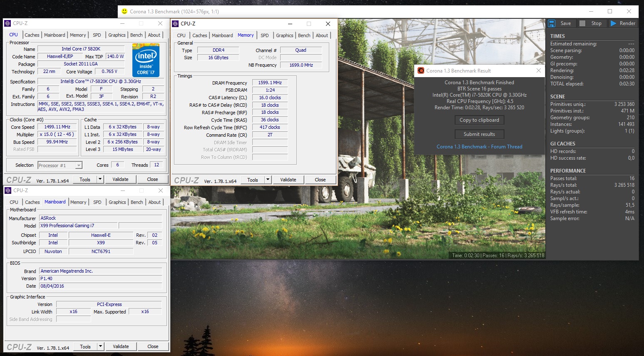The height and width of the screenshot is (356, 644).
Task: Click the Save disk icon in Corona toolbar
Action: point(552,23)
